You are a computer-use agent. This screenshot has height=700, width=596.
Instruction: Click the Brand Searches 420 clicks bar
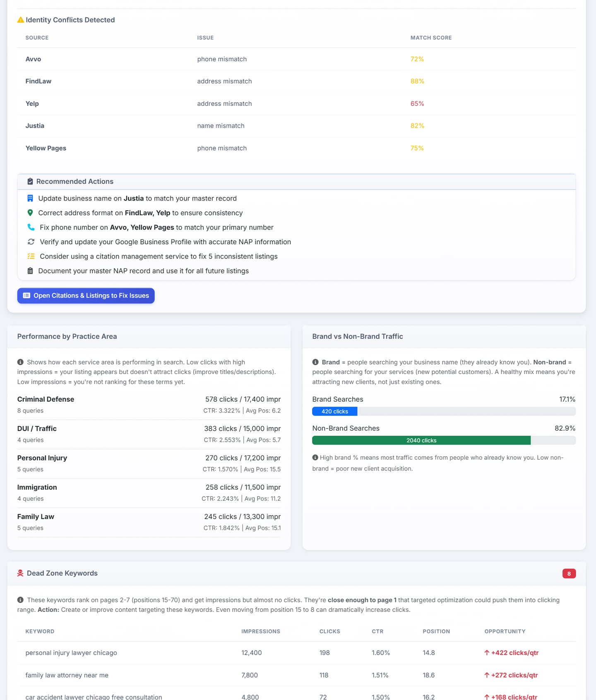pyautogui.click(x=335, y=412)
